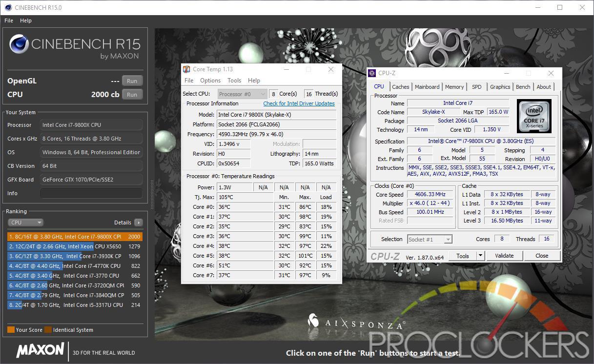Viewport: 594px width, 364px height.
Task: Switch to the Graphics tab in CPU-Z
Action: click(x=500, y=87)
